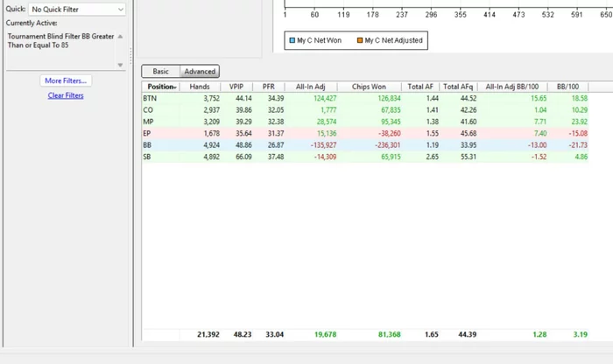613x364 pixels.
Task: Sort table by Total AF column header
Action: 420,87
